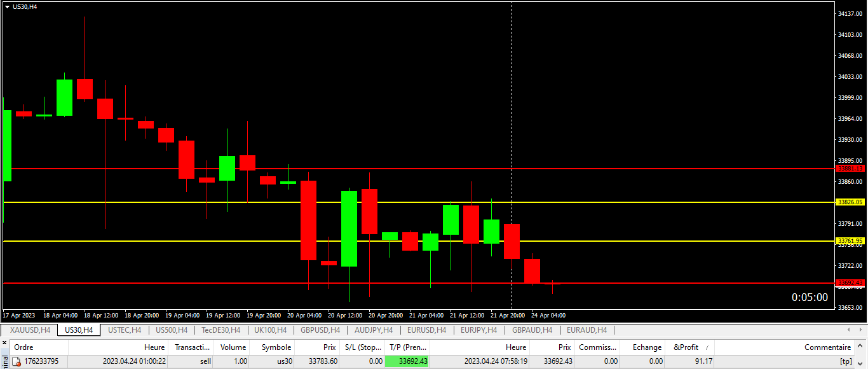868x369 pixels.
Task: Sort by the T/P column header
Action: 407,347
